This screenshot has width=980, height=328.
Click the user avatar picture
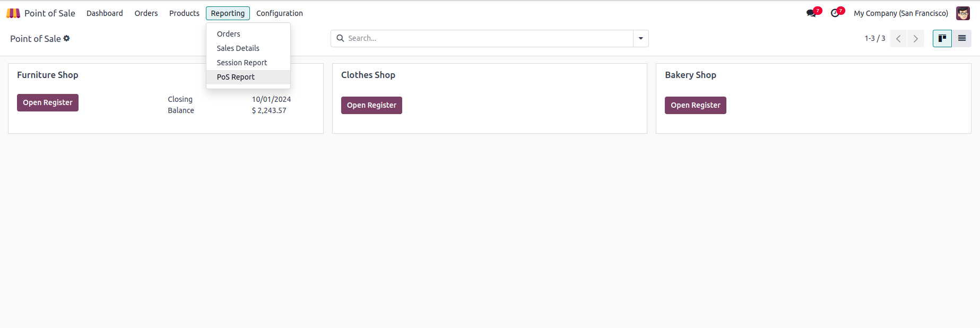962,13
